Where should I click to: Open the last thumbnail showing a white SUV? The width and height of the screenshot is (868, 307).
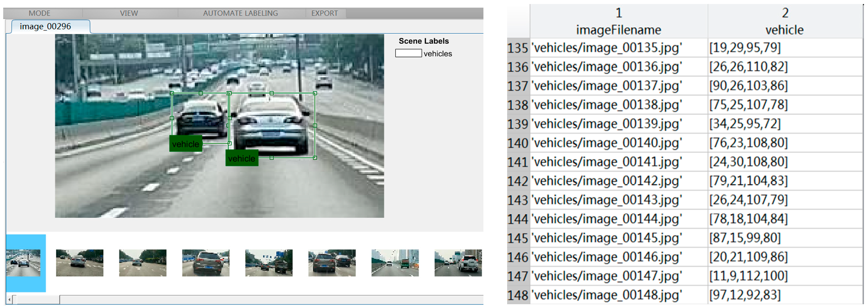tap(458, 263)
